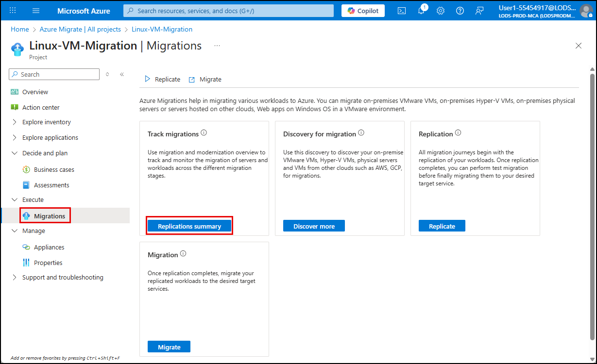Viewport: 597px width, 364px height.
Task: Click the Action center icon
Action: 15,107
